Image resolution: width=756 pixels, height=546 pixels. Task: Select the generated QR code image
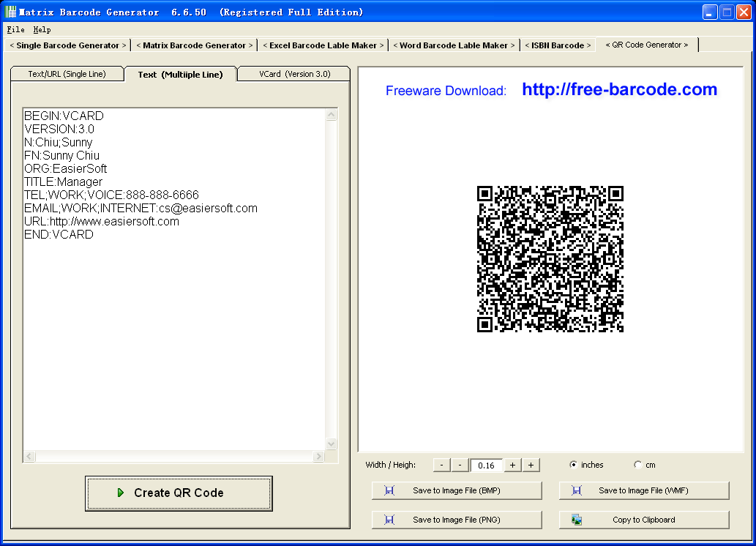550,259
